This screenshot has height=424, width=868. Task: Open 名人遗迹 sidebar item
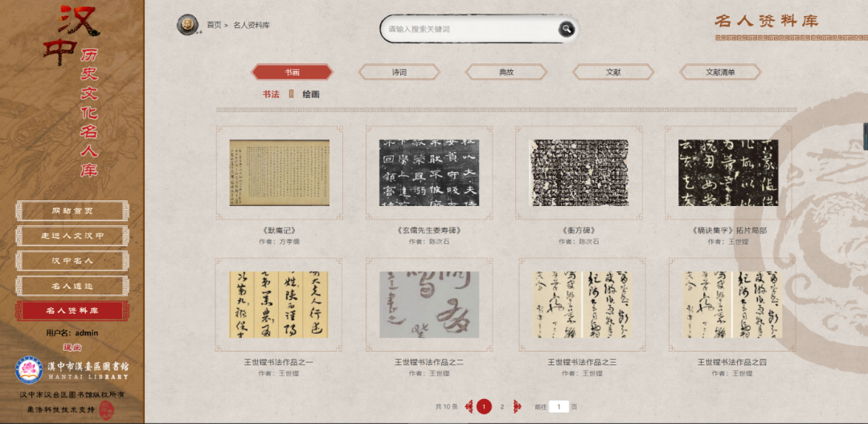72,286
